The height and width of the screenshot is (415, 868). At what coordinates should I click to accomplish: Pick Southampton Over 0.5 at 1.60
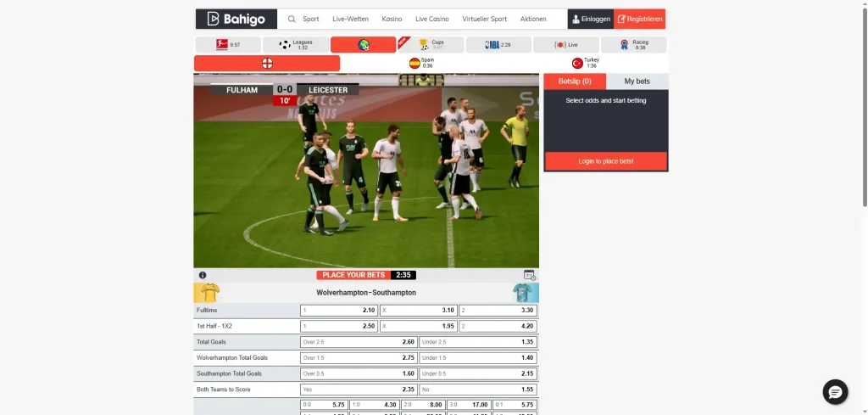359,373
